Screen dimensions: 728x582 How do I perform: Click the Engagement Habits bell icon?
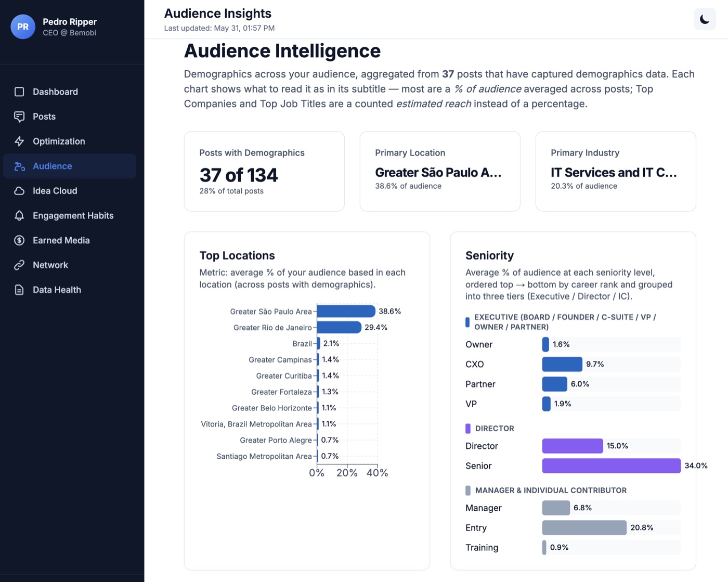click(19, 215)
